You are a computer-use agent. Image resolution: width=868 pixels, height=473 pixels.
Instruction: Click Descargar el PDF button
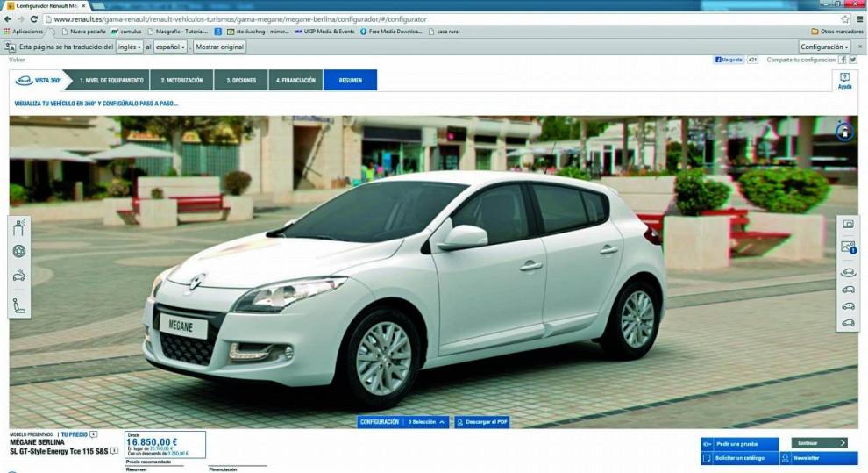481,422
